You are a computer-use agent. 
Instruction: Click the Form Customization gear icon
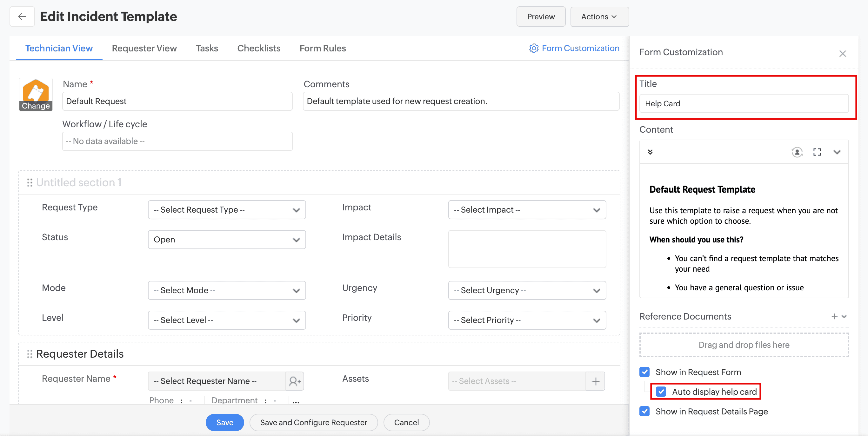pyautogui.click(x=533, y=49)
